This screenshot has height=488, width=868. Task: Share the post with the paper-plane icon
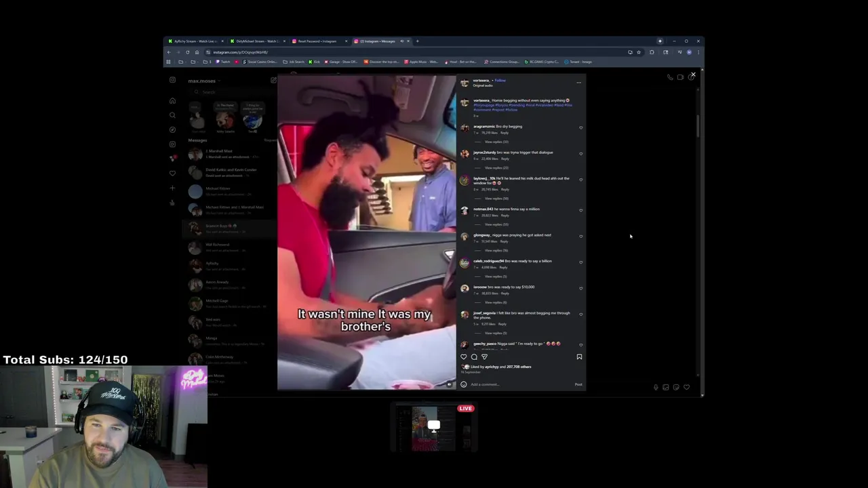484,357
